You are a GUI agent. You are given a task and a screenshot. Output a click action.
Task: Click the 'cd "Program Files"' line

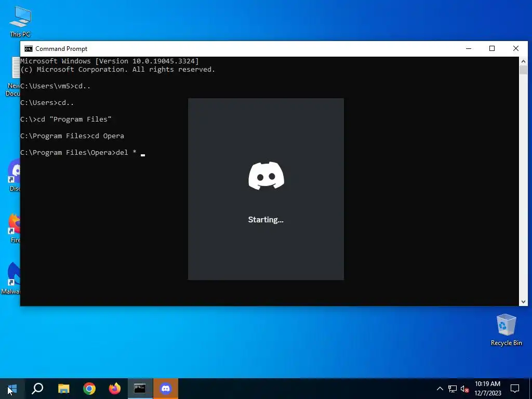pyautogui.click(x=66, y=119)
